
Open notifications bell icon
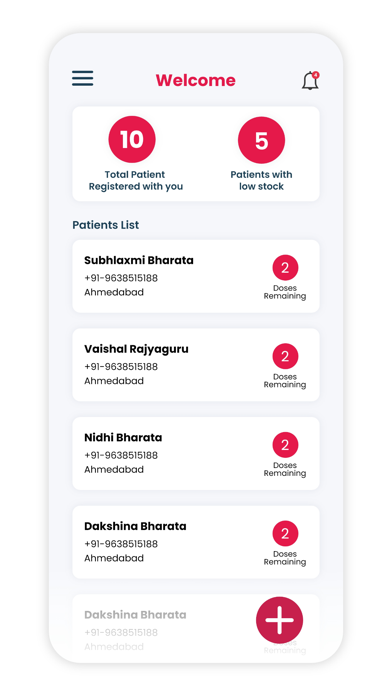(310, 81)
